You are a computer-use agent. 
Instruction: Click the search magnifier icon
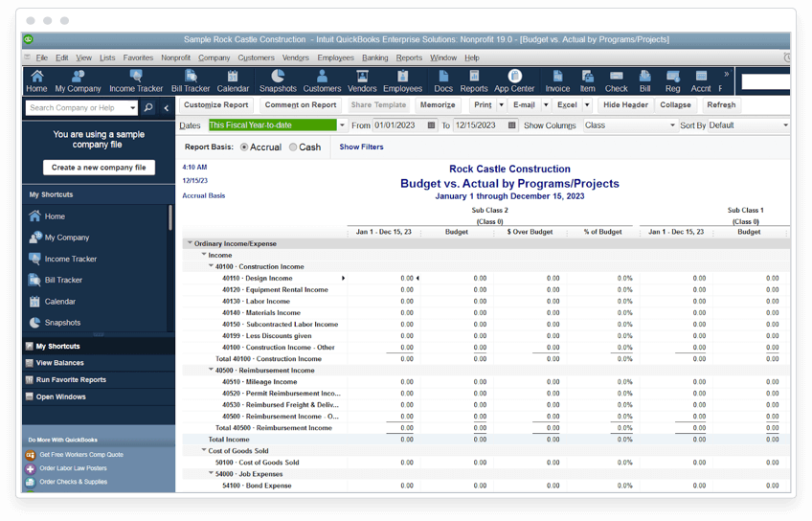pos(148,107)
